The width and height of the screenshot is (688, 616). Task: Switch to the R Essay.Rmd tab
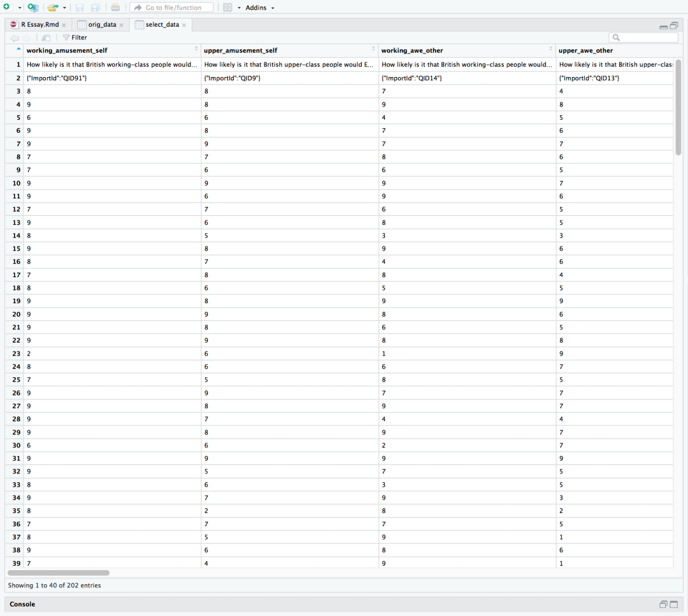(40, 25)
